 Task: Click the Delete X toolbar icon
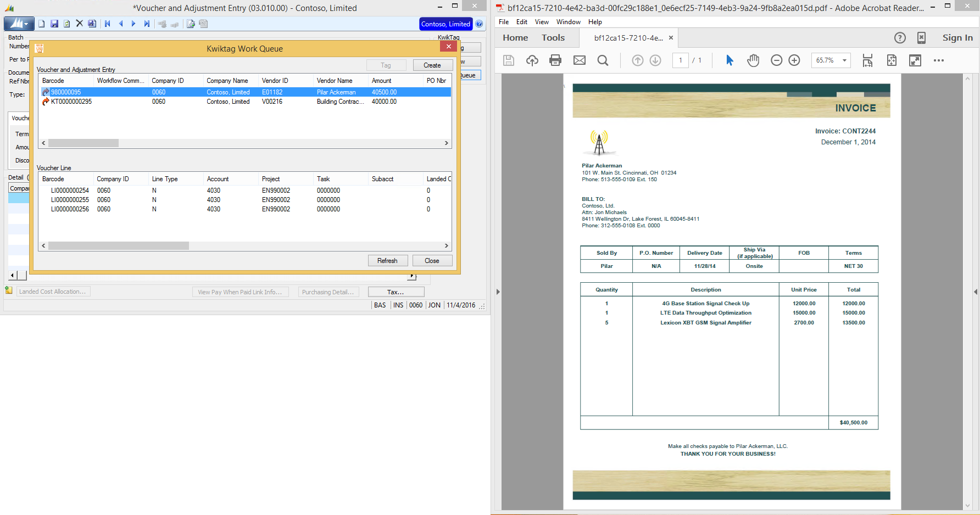click(x=80, y=24)
